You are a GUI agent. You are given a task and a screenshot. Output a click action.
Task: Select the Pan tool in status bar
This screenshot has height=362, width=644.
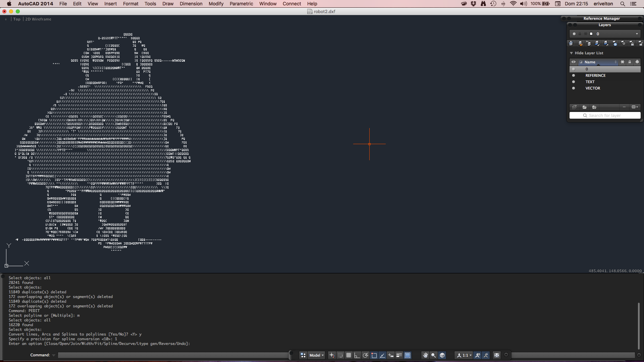[x=425, y=355]
